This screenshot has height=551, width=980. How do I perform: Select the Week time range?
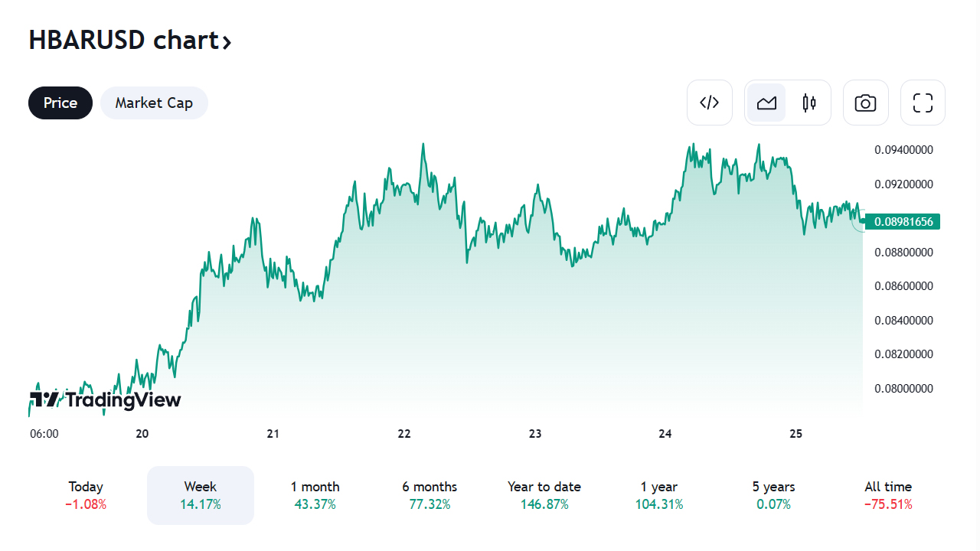pyautogui.click(x=201, y=495)
